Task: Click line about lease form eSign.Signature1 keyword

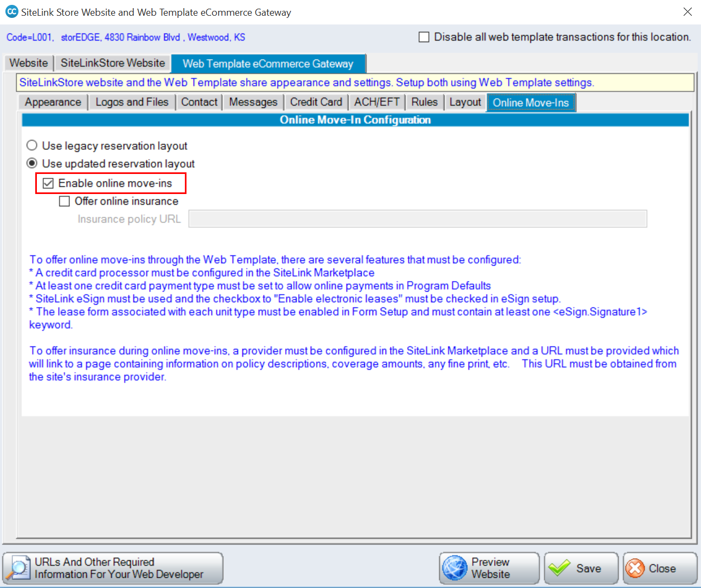Action: click(x=338, y=318)
